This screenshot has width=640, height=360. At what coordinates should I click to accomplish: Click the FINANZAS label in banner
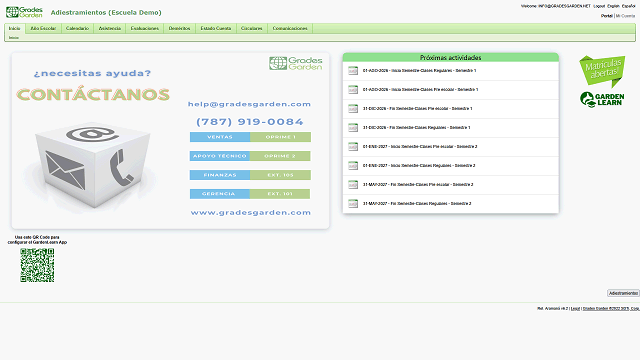point(220,175)
